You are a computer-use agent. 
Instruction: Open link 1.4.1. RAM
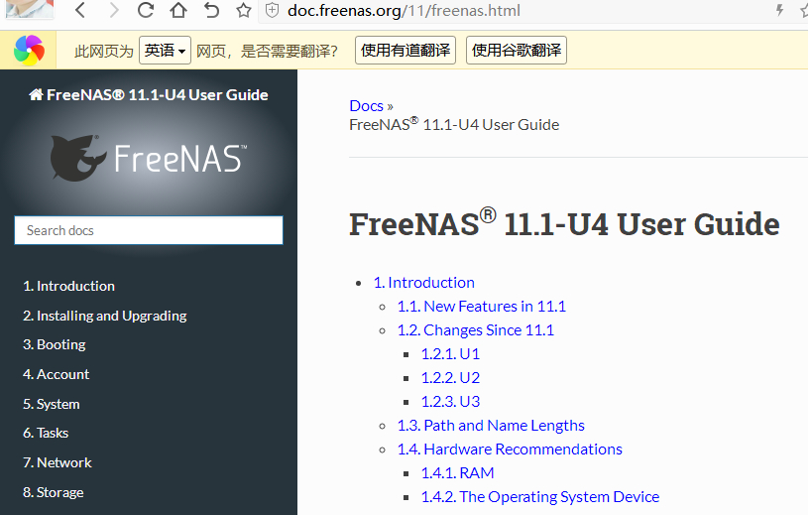tap(458, 473)
